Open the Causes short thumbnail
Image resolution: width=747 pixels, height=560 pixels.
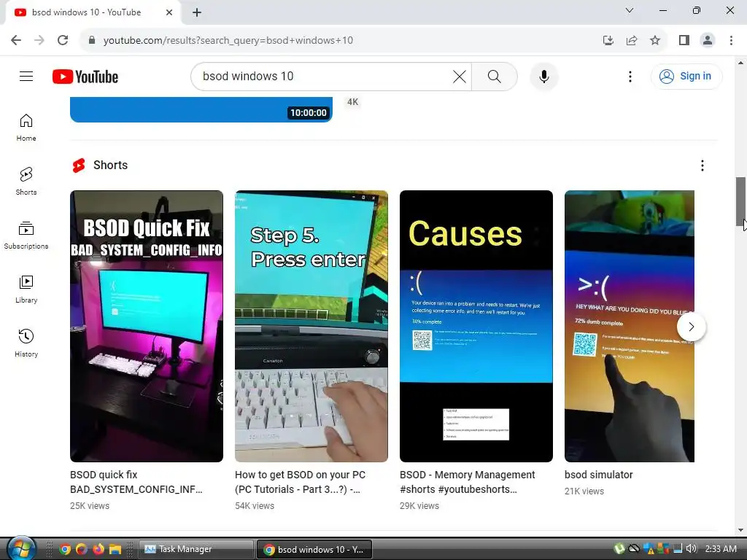coord(476,326)
